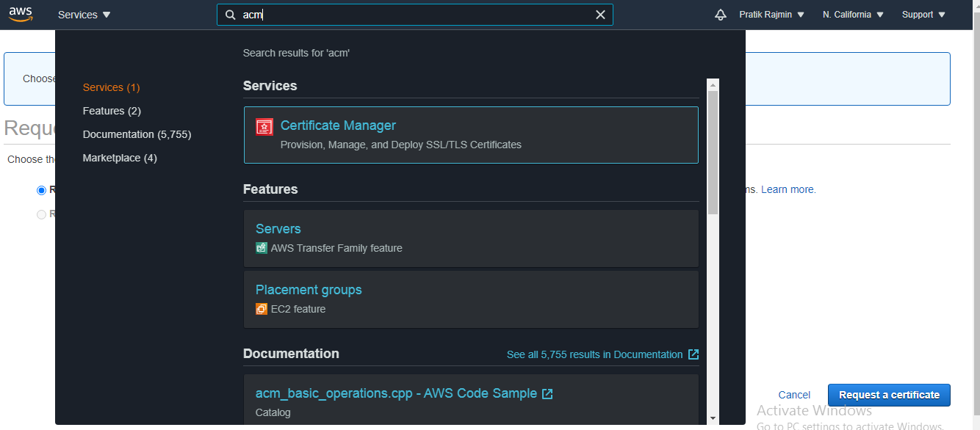Open the AWS logo home
Screen dimensions: 980x430
coord(21,15)
